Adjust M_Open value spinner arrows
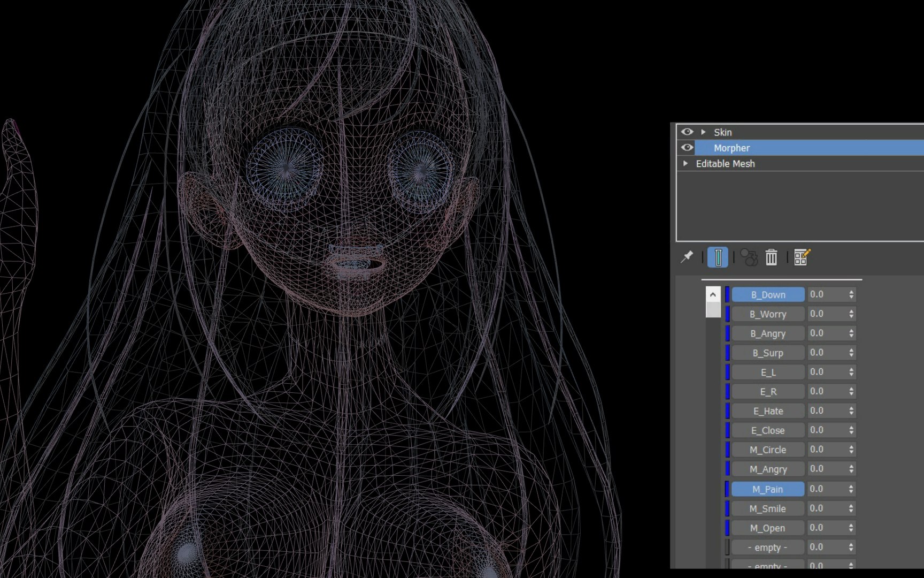 pyautogui.click(x=851, y=528)
